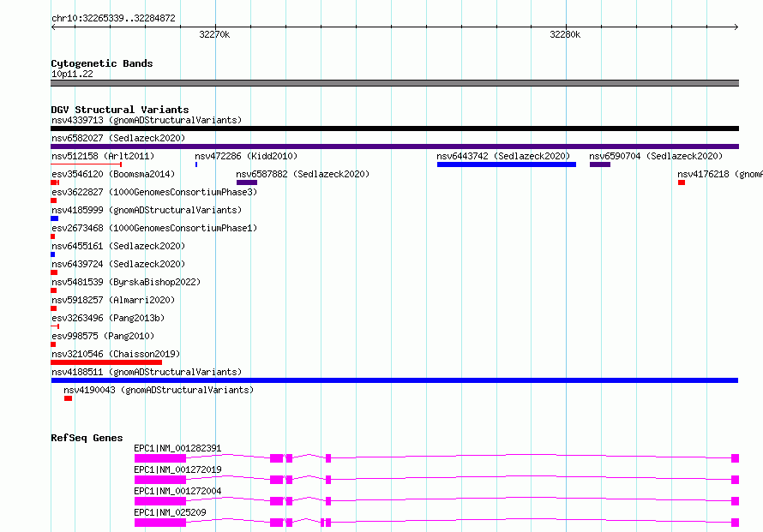Click the black nsv4339713 variant bar
763x532 pixels.
click(394, 129)
